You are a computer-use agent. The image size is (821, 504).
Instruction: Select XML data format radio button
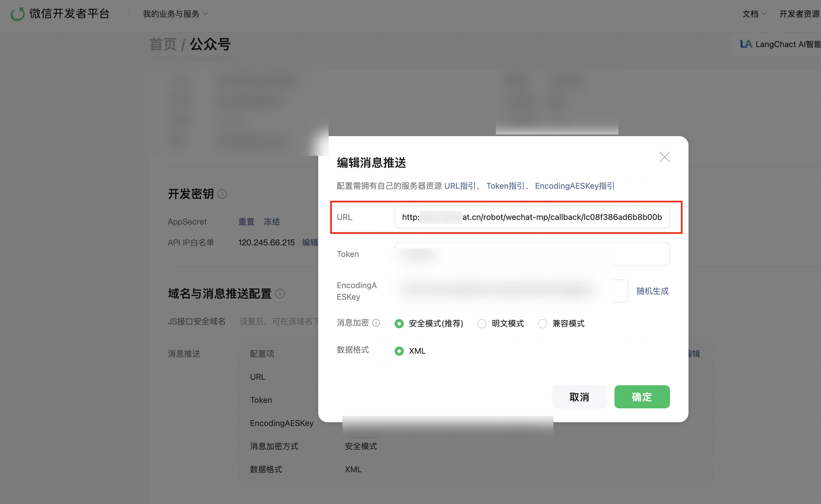point(399,351)
